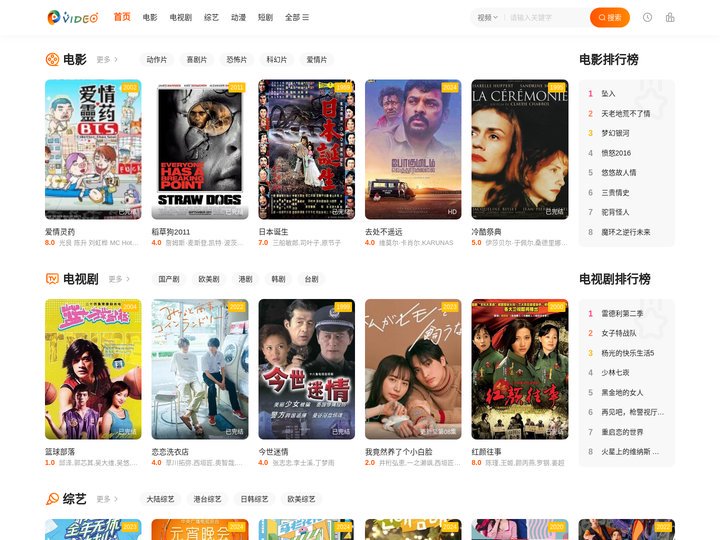720x540 pixels.
Task: Open rank 5 movie 悠悠故人情
Action: click(x=619, y=173)
